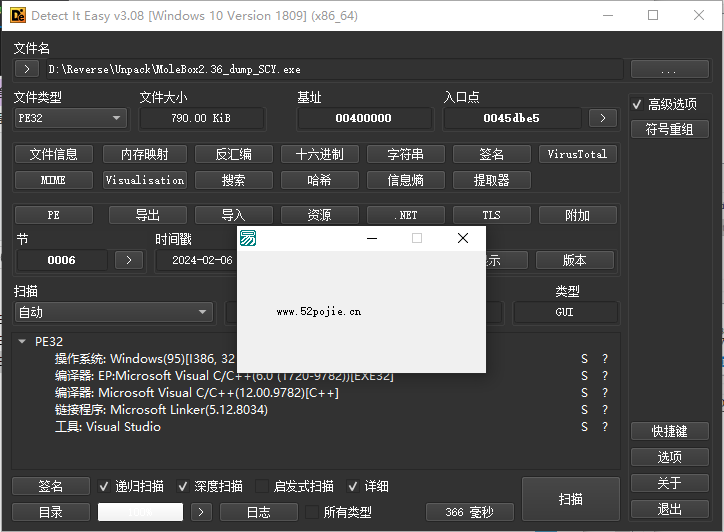Image resolution: width=724 pixels, height=532 pixels.
Task: Open 信息熵 entropy view
Action: [405, 180]
